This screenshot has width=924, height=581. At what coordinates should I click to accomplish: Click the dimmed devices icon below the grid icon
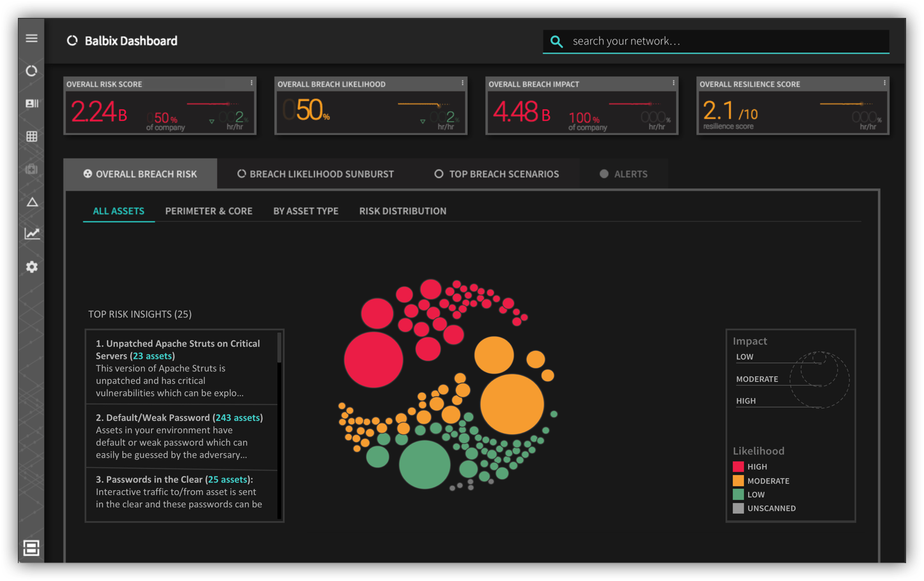tap(31, 169)
